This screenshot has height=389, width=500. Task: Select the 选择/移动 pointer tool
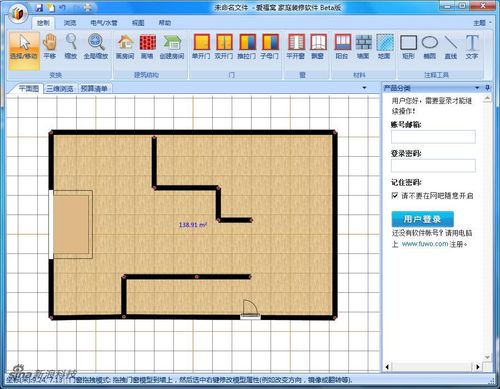24,50
